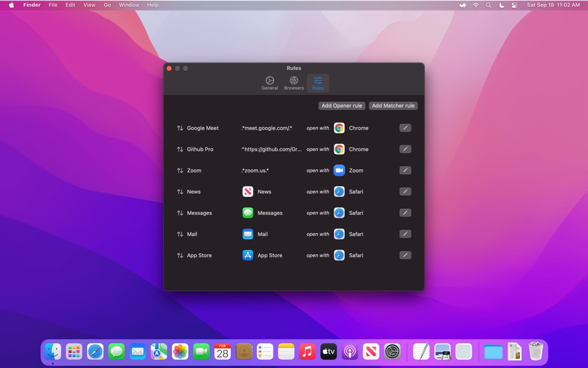This screenshot has width=588, height=368.
Task: Click the Safari icon in the Mail row
Action: (339, 234)
